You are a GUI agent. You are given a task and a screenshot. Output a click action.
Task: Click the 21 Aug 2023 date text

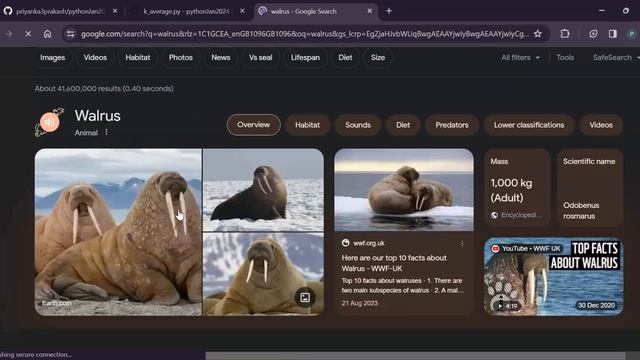[x=360, y=303]
